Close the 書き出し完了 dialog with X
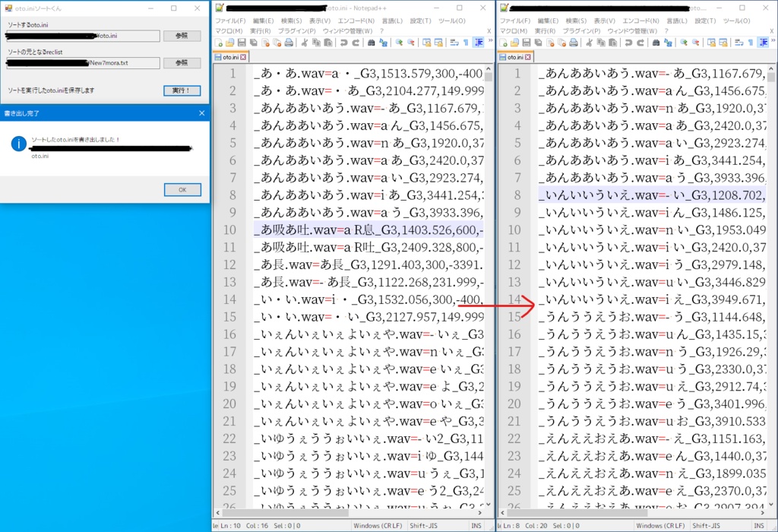Image resolution: width=778 pixels, height=532 pixels. pos(201,113)
